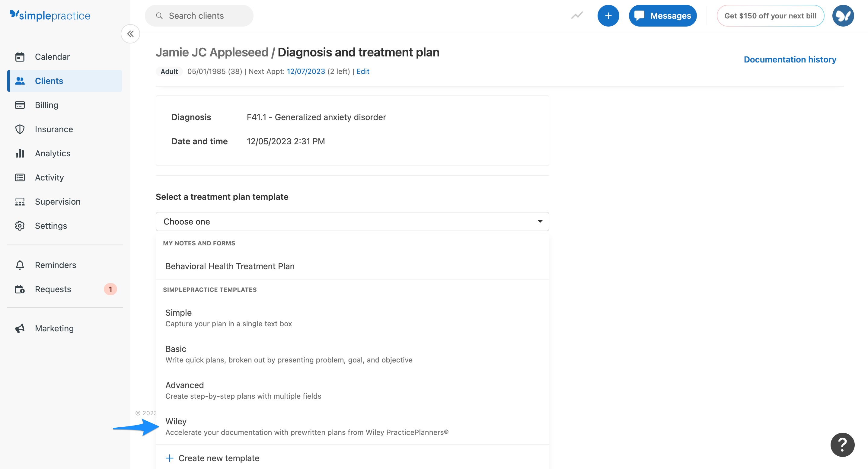Open the Supervision section
The width and height of the screenshot is (868, 469).
tap(58, 202)
